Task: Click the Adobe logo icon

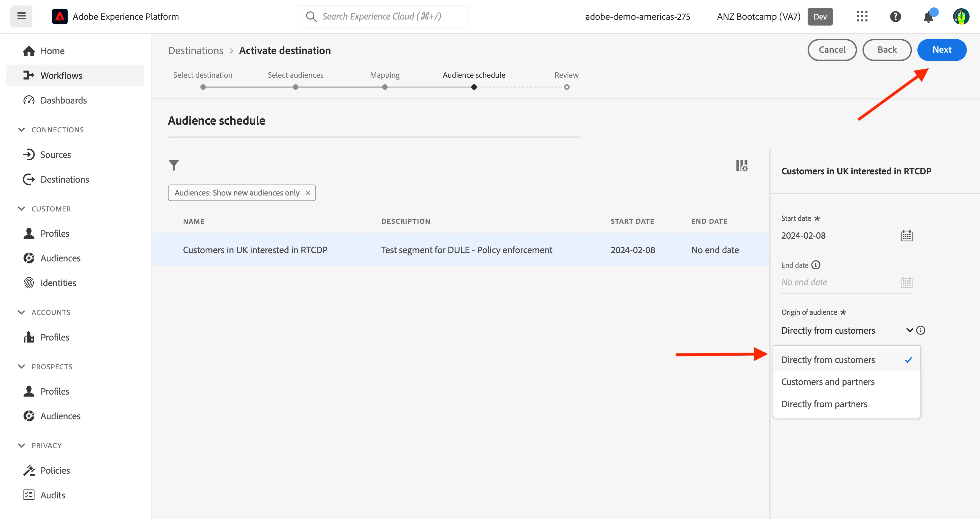Action: 60,16
